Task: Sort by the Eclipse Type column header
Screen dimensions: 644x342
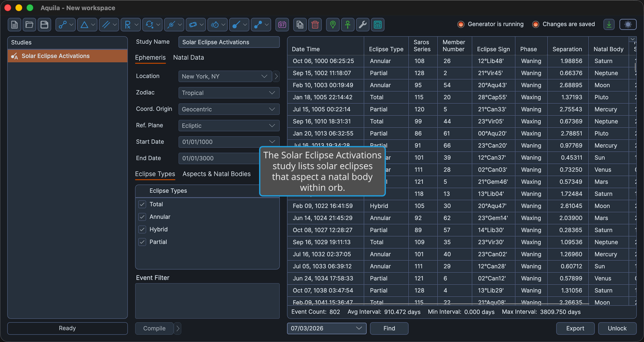Action: click(x=386, y=46)
